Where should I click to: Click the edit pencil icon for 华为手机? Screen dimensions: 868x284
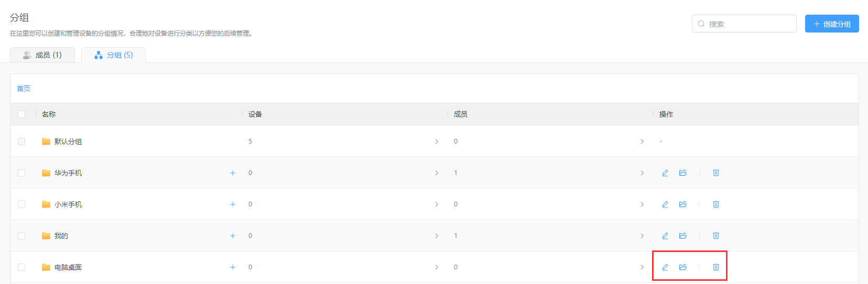[665, 173]
